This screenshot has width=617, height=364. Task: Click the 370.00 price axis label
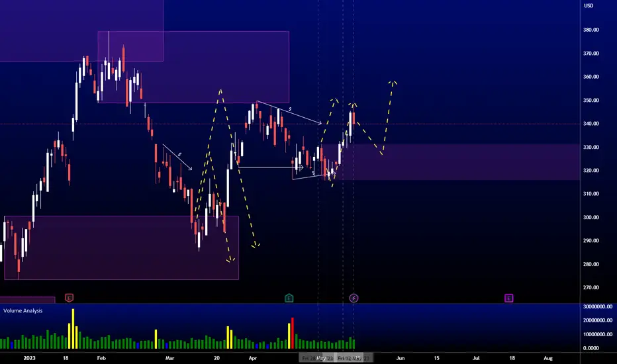tap(591, 53)
